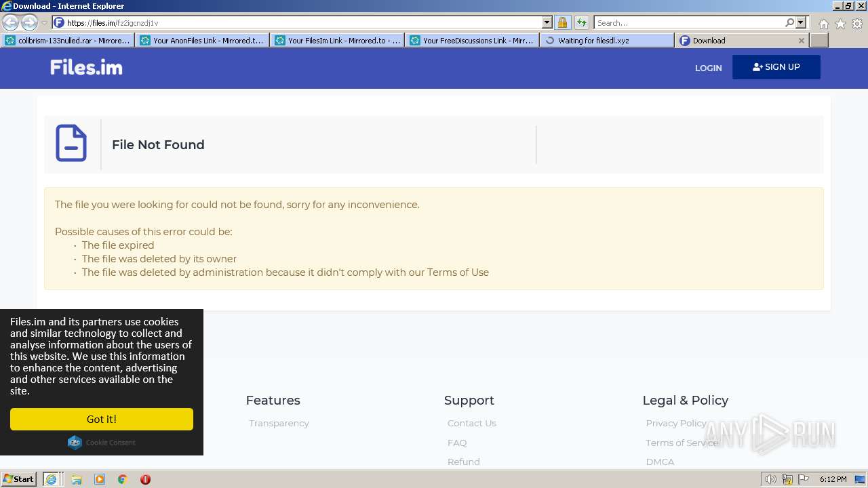Open the FAQ link
Viewport: 868px width, 488px height.
tap(457, 443)
